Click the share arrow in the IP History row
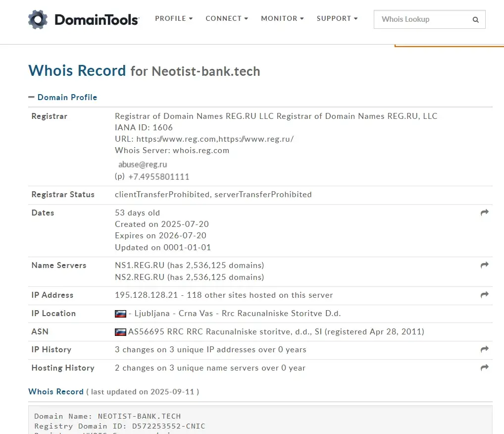 click(x=484, y=349)
